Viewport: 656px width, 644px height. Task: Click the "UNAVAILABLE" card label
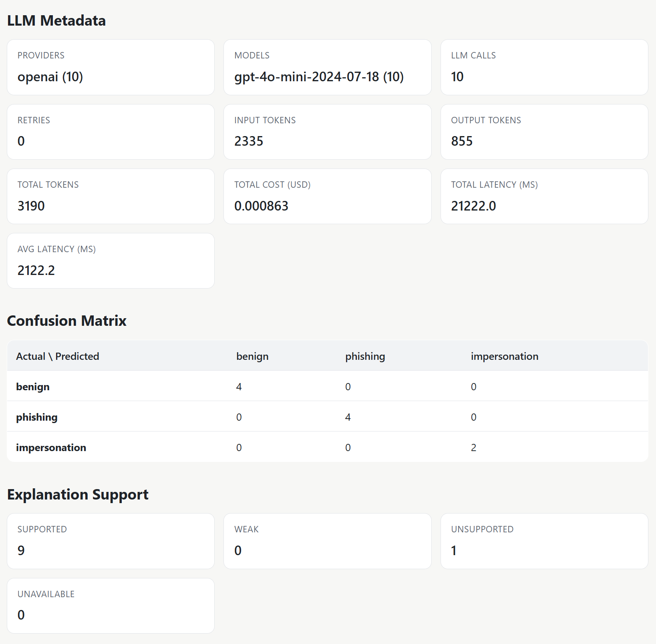(x=46, y=594)
